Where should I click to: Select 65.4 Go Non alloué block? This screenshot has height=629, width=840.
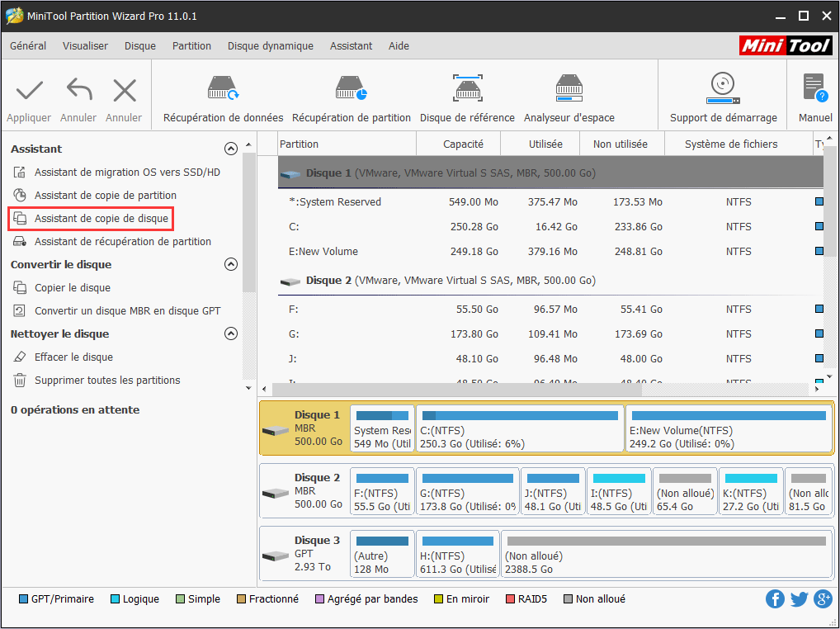click(x=685, y=491)
